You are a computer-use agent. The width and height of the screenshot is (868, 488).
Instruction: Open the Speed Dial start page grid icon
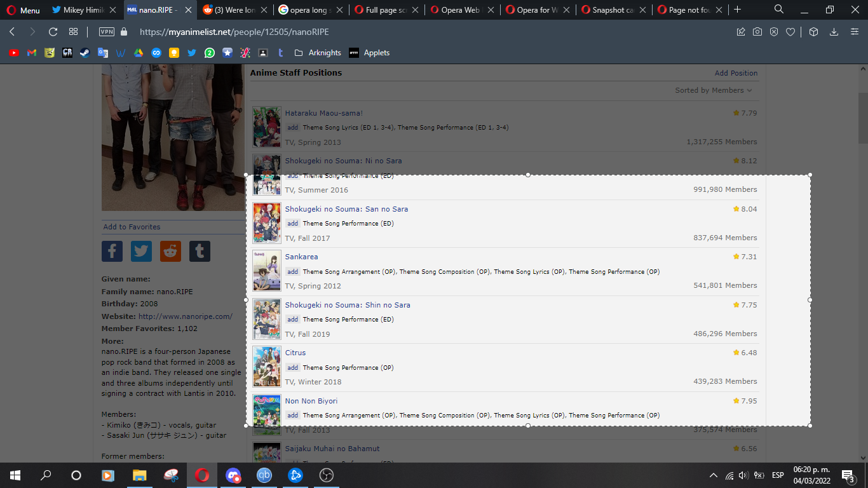tap(73, 32)
